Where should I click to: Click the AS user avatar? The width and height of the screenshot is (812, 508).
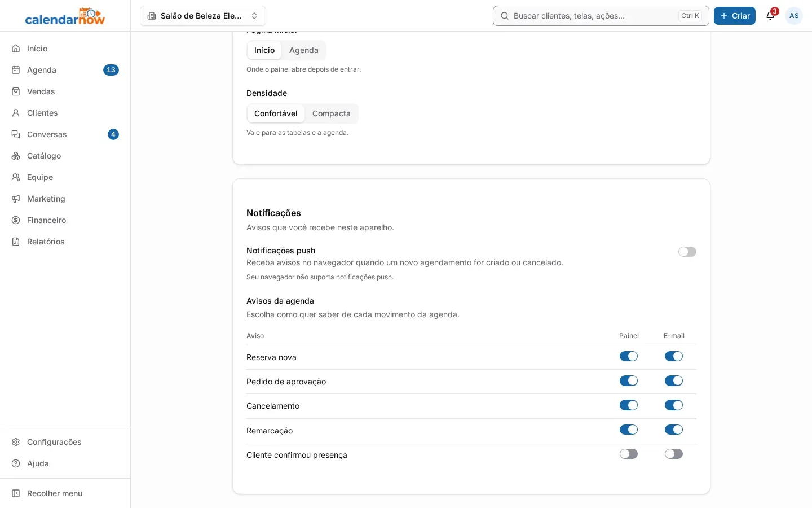(794, 16)
